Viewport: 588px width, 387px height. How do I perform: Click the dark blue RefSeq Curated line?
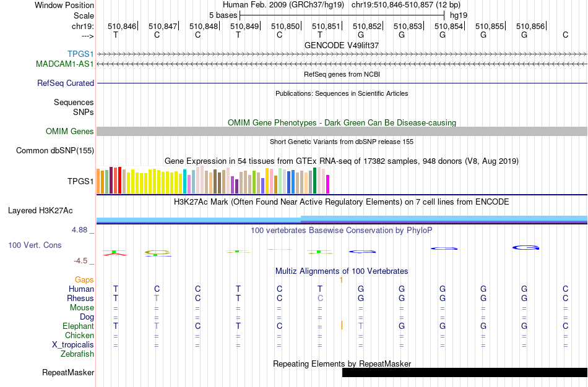342,83
